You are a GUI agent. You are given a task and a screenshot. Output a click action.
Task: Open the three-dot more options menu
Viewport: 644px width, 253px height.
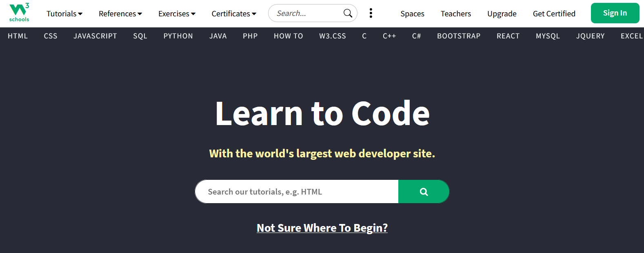click(x=371, y=13)
